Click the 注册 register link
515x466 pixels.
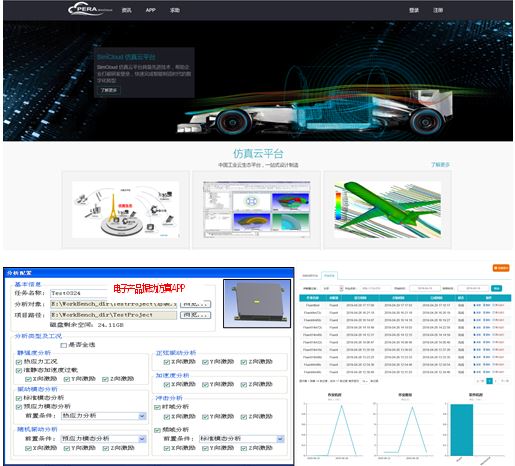[x=438, y=10]
